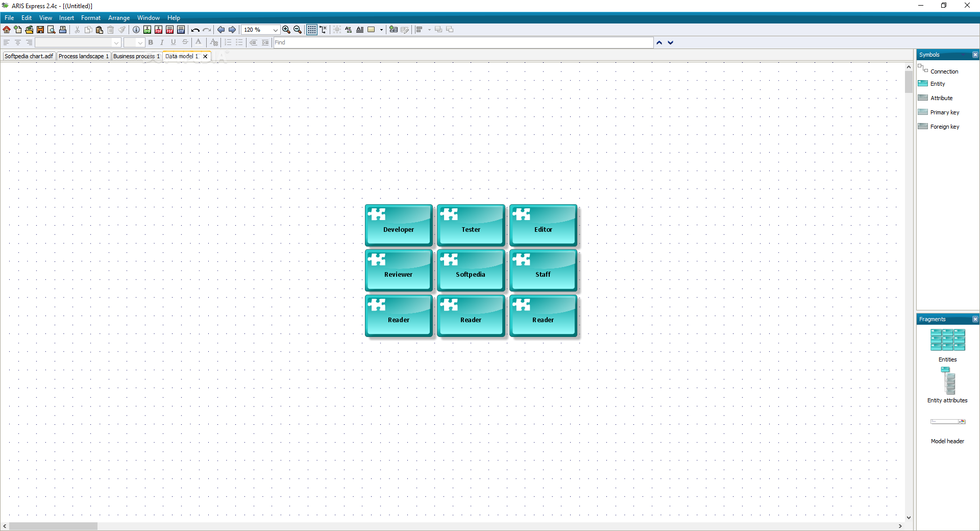Open the fill color dropdown arrow
The image size is (980, 531).
[x=381, y=30]
